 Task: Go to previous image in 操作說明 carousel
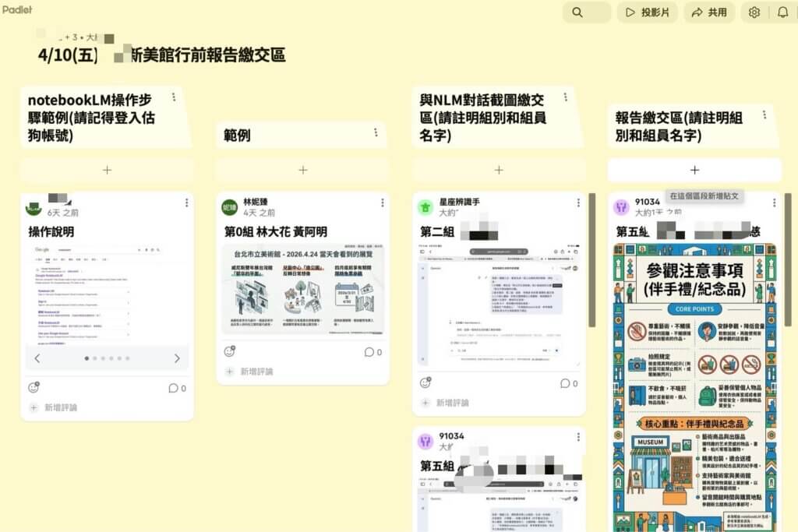pos(37,358)
